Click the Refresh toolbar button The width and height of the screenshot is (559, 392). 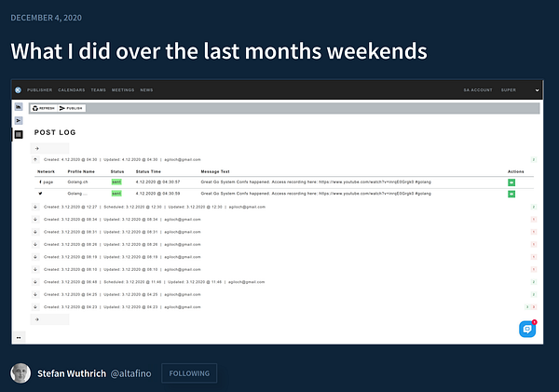tap(44, 108)
